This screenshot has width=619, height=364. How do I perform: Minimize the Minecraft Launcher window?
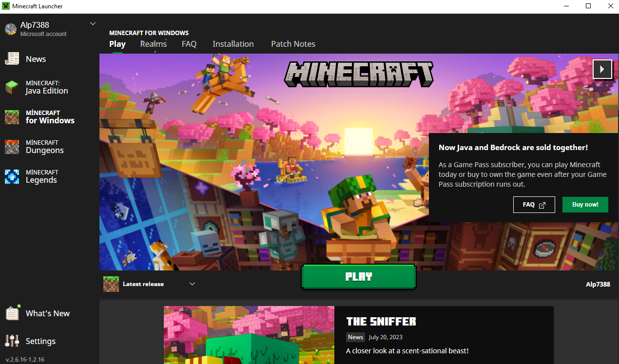pyautogui.click(x=566, y=6)
